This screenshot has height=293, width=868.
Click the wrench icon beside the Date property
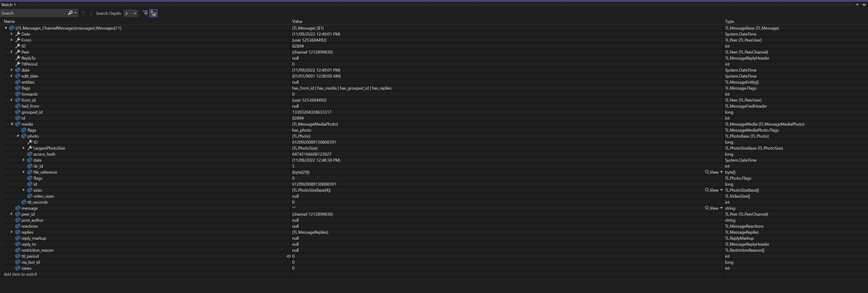[x=18, y=34]
